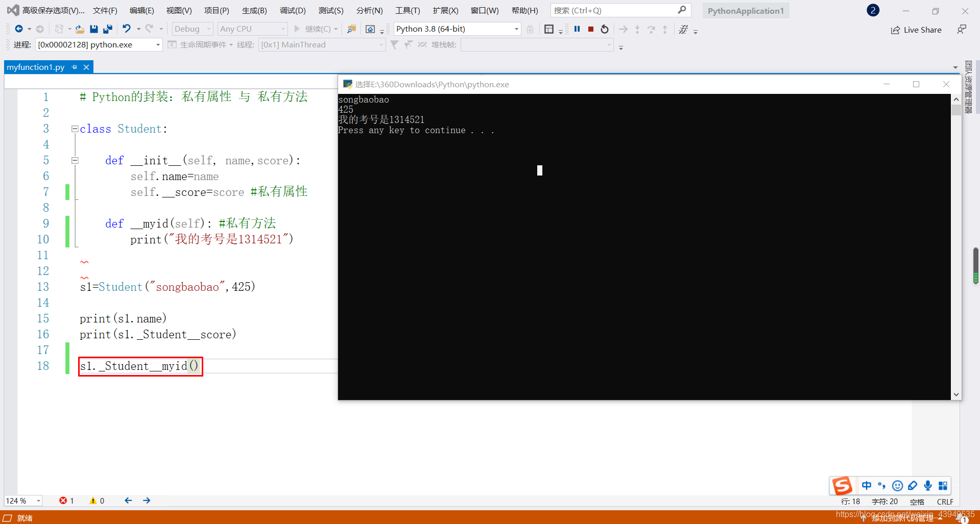
Task: Open the 团队资源管理器 side panel tab
Action: click(968, 87)
